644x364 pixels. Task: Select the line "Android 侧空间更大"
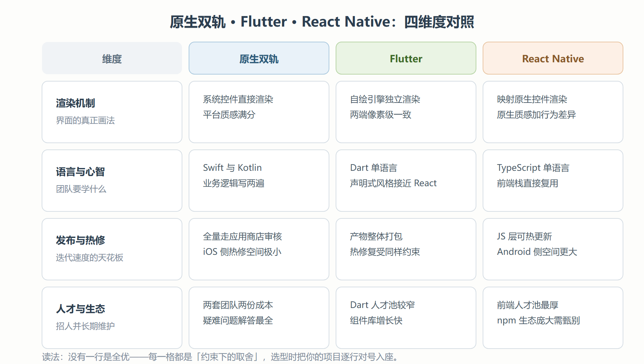[537, 252]
